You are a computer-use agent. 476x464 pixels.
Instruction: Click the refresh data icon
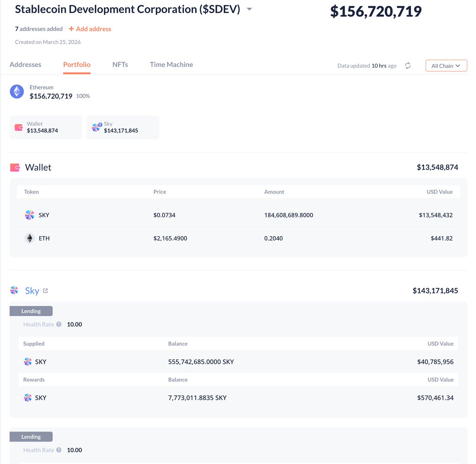pyautogui.click(x=408, y=66)
